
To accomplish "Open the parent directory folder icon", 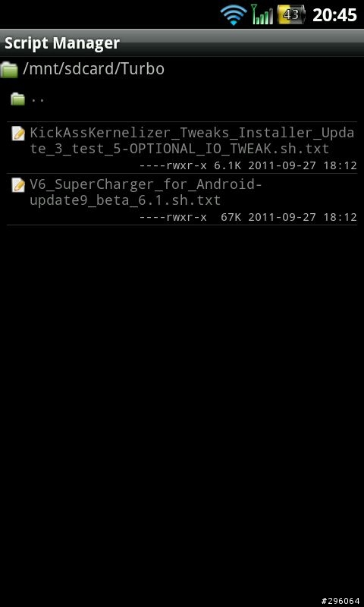I will (17, 99).
